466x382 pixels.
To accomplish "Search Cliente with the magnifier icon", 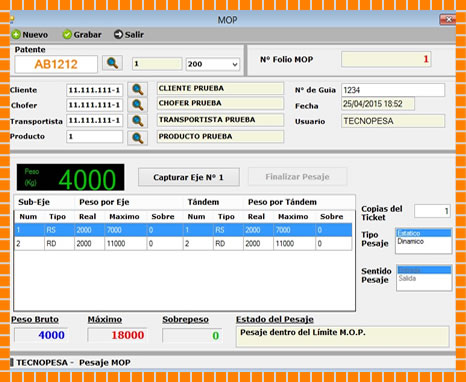I will tap(137, 89).
